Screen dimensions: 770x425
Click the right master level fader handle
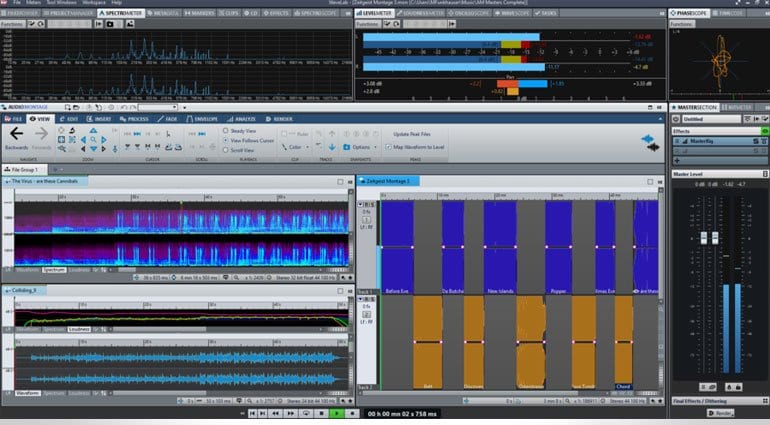click(x=715, y=238)
